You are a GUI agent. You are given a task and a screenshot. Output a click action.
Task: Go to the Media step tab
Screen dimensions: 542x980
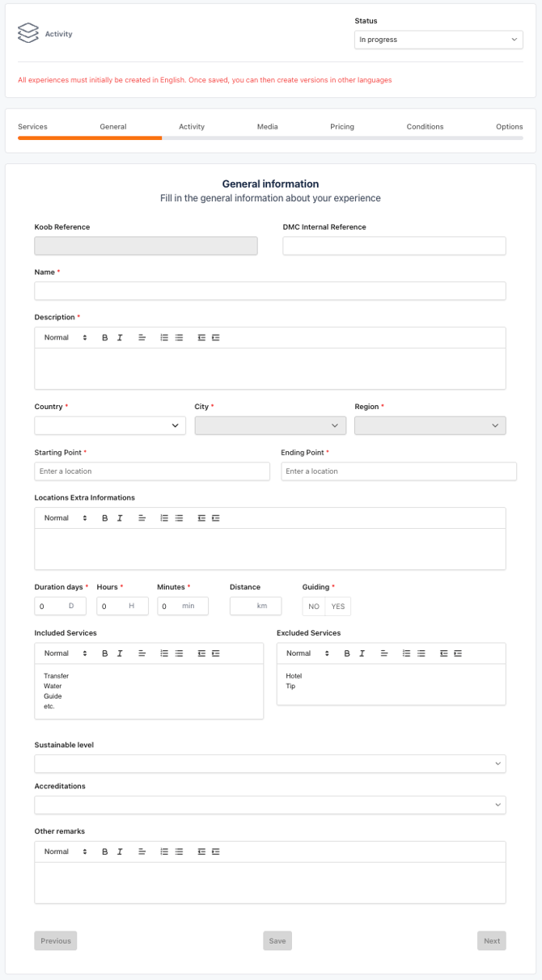coord(267,127)
